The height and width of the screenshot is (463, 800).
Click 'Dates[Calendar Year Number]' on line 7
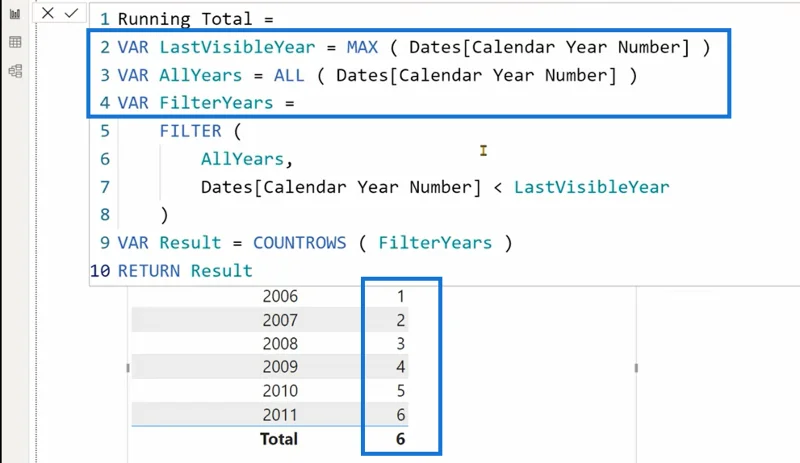341,187
